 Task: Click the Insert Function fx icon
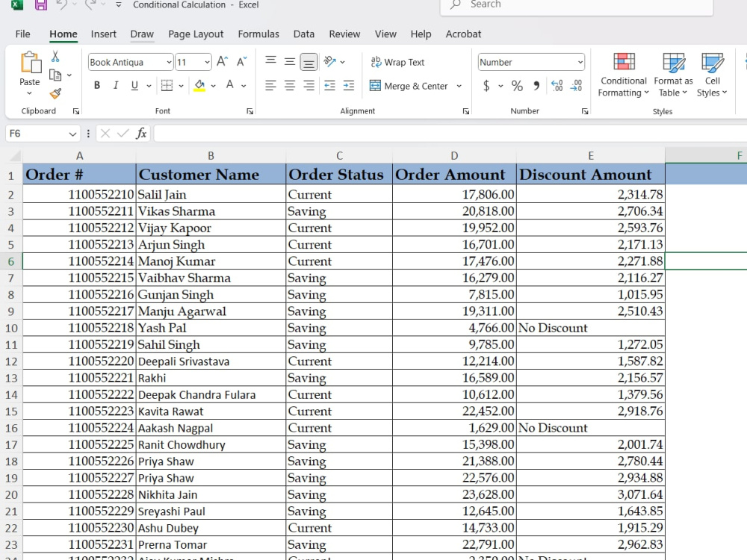(x=141, y=134)
